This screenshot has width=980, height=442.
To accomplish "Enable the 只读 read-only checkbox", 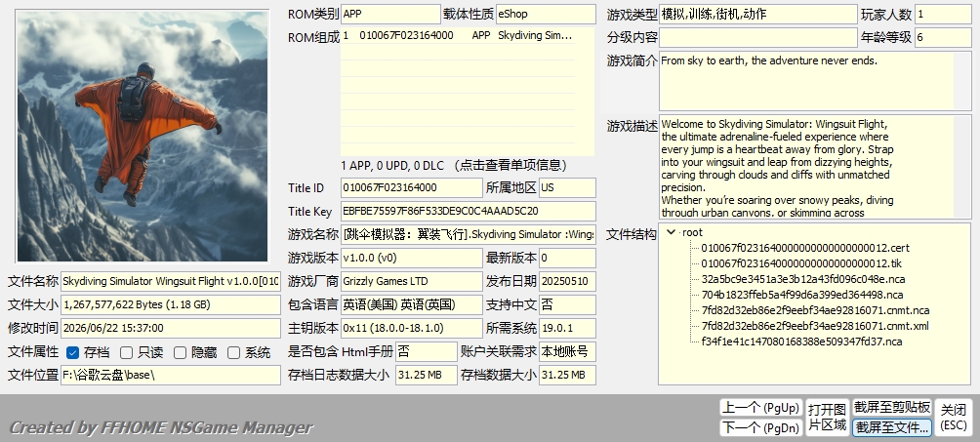I will [126, 352].
